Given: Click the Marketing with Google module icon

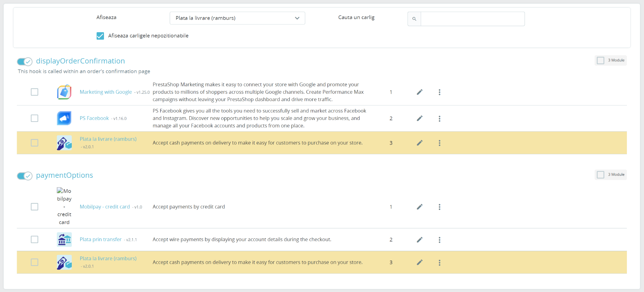Looking at the screenshot, I should pyautogui.click(x=64, y=92).
